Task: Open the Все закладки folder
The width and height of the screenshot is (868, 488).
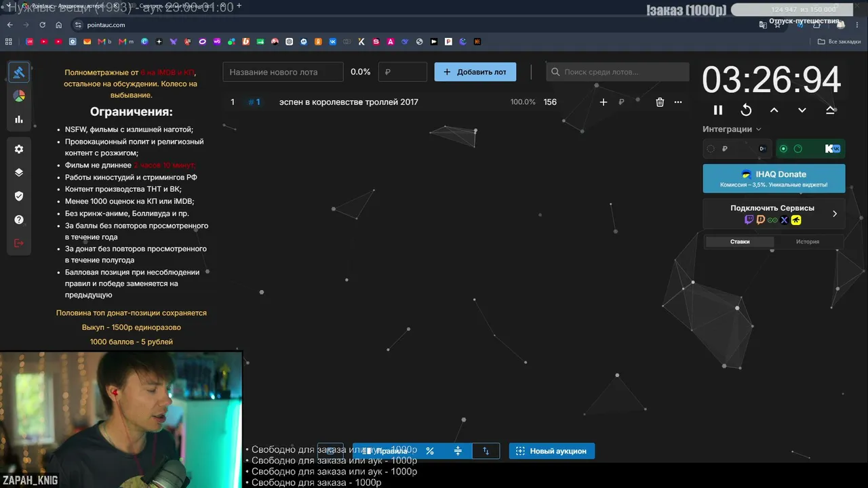Action: click(839, 41)
